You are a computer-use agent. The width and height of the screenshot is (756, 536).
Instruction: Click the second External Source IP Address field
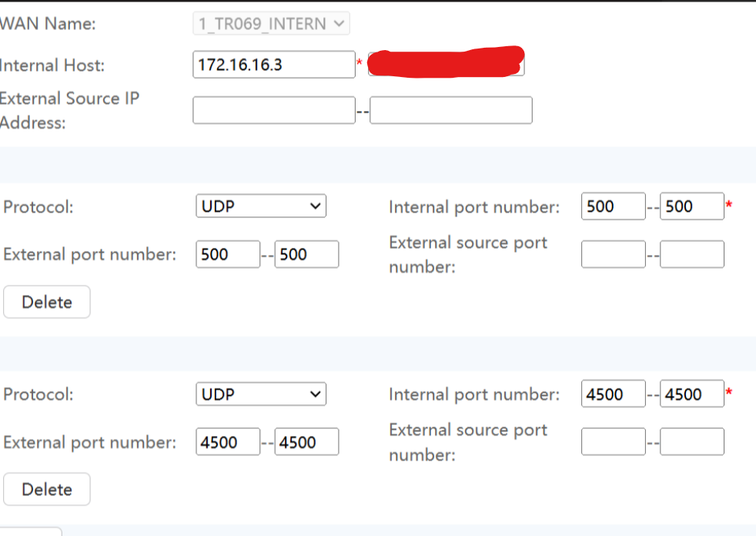(450, 109)
